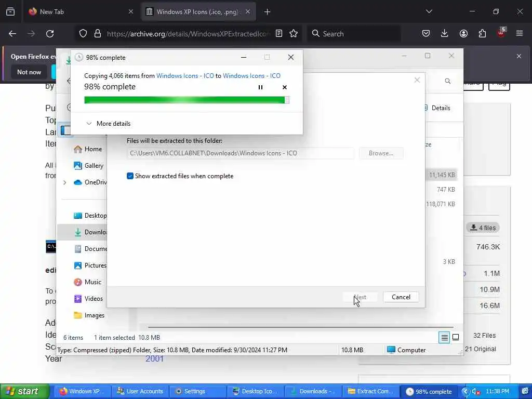
Task: Switch to Settings taskbar item
Action: click(198, 391)
